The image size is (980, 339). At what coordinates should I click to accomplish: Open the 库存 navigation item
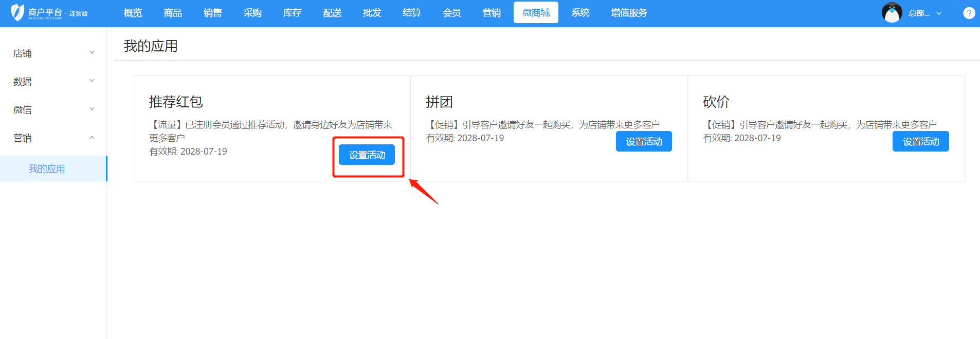pyautogui.click(x=292, y=13)
